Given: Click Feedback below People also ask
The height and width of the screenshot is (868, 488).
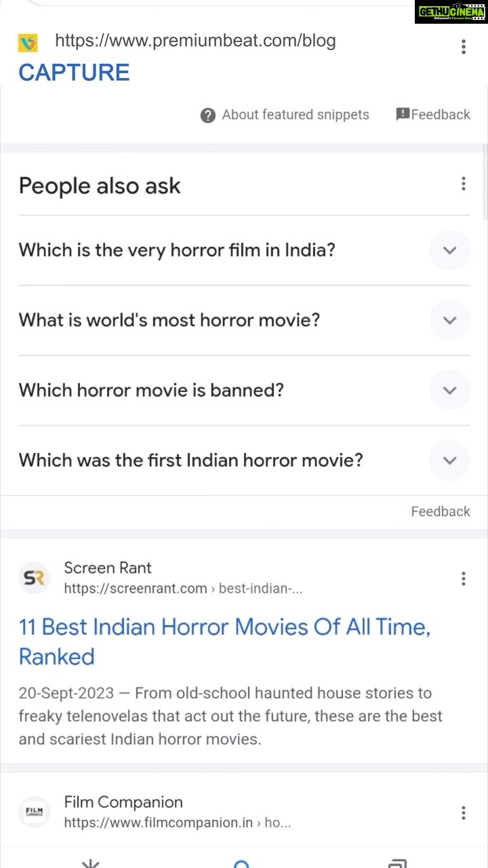Looking at the screenshot, I should pyautogui.click(x=441, y=511).
